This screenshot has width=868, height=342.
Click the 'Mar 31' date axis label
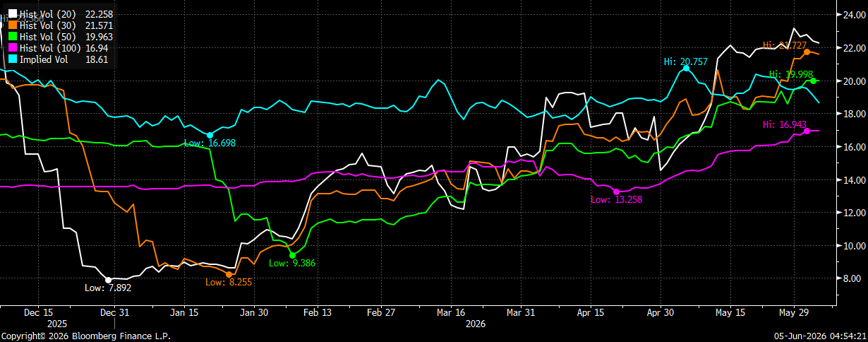(520, 312)
